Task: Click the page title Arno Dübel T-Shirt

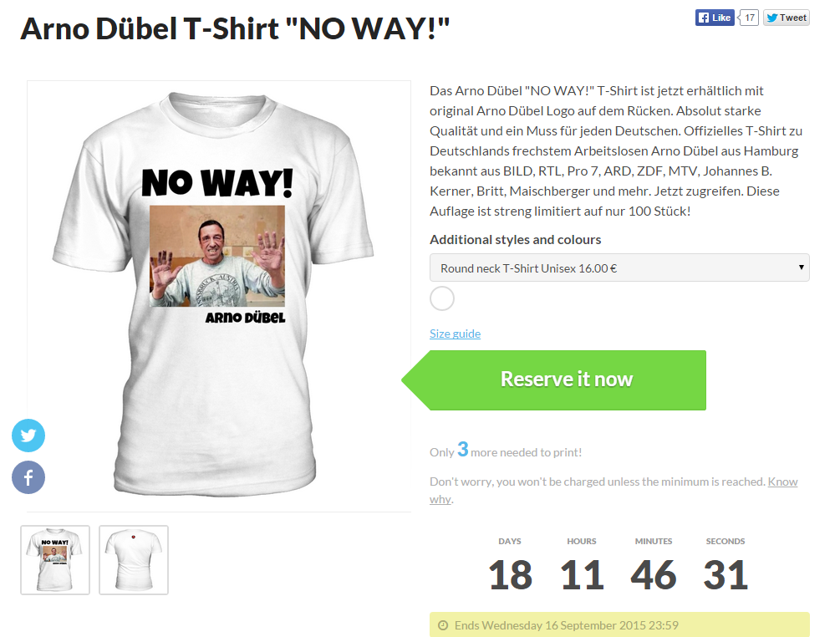Action: click(235, 29)
